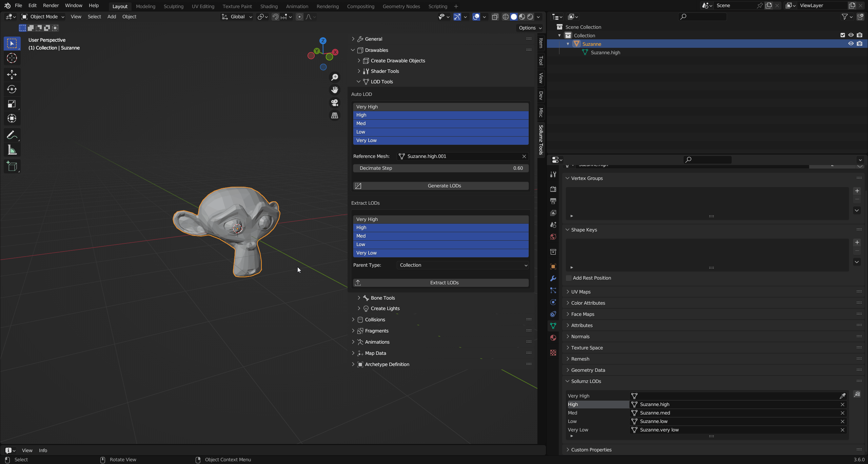Viewport: 868px width, 464px height.
Task: Switch to Geometry Nodes workspace tab
Action: point(401,6)
